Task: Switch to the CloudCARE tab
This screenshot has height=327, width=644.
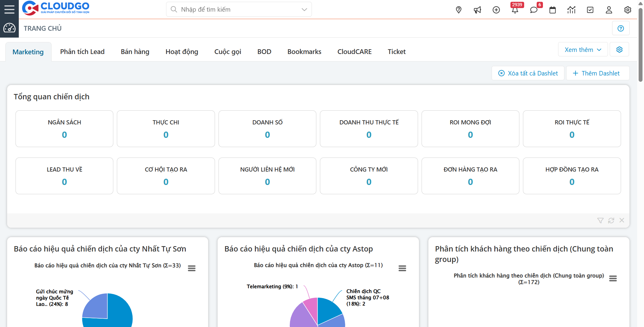Action: pyautogui.click(x=354, y=52)
